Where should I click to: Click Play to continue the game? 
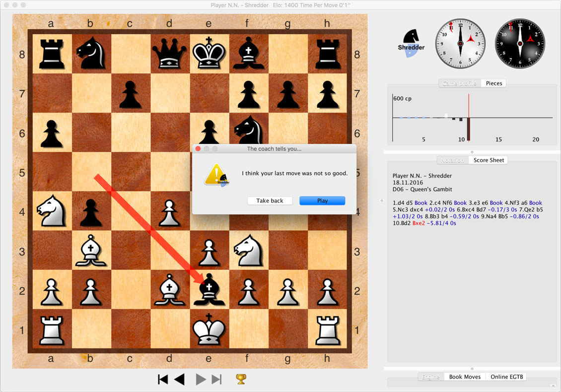point(322,200)
